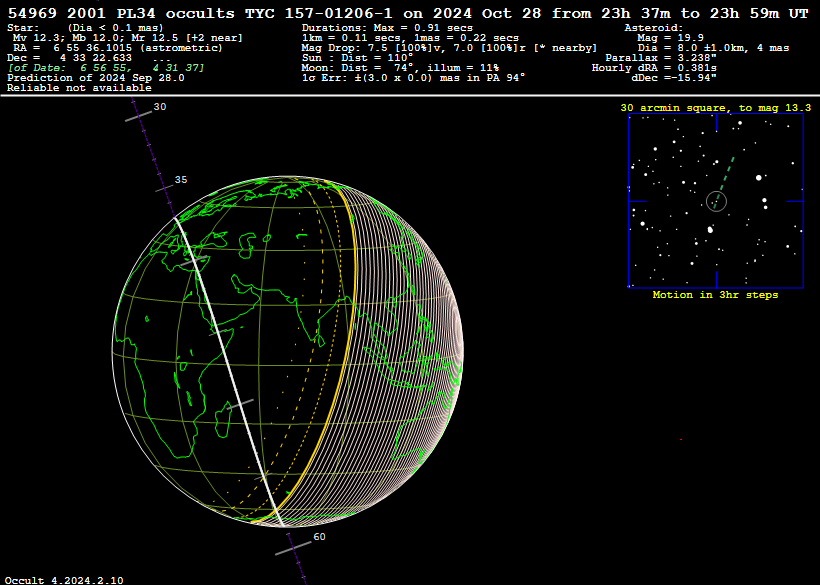Click the 'Dec = 4 33 22.633' value

(x=70, y=58)
